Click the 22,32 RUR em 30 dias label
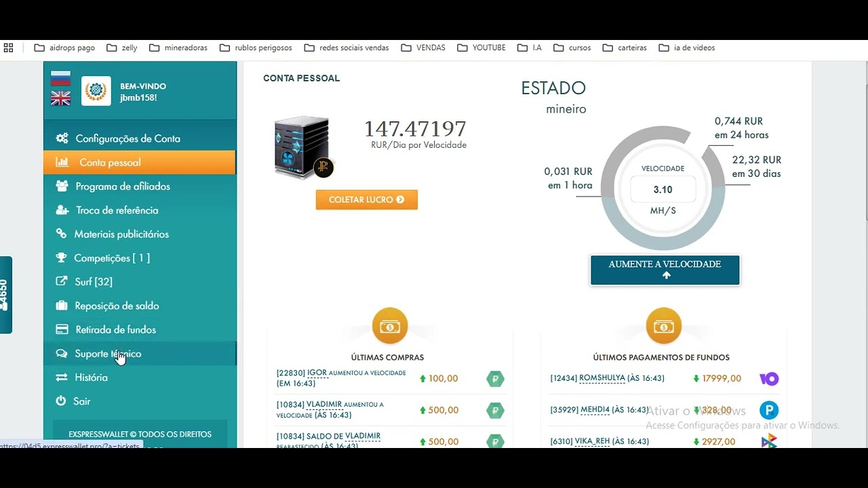Image resolution: width=868 pixels, height=488 pixels. (757, 167)
